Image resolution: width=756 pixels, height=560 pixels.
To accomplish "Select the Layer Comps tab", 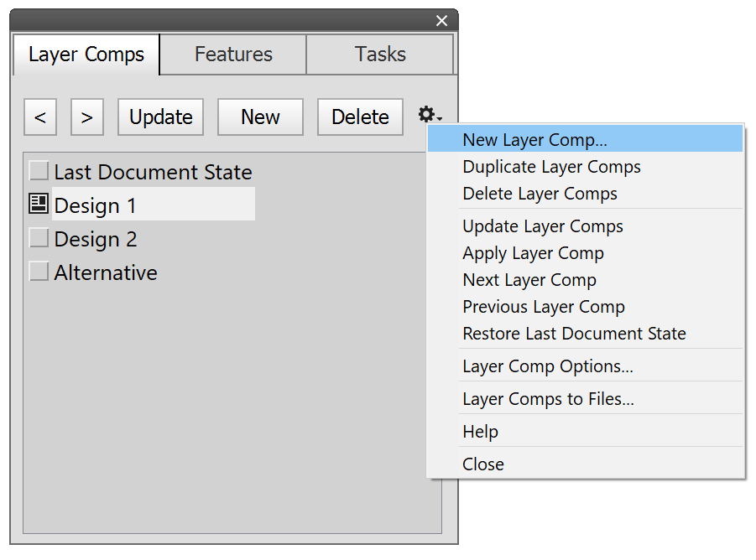I will [86, 55].
